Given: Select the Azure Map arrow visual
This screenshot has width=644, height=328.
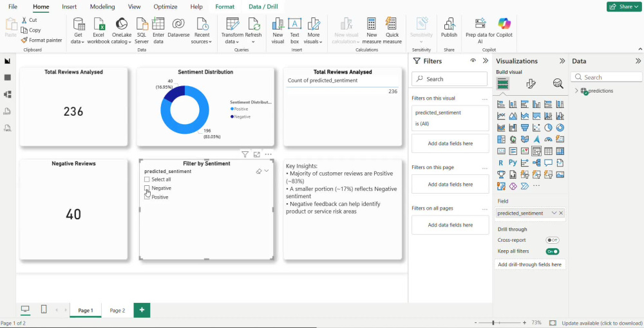Looking at the screenshot, I should [x=536, y=140].
